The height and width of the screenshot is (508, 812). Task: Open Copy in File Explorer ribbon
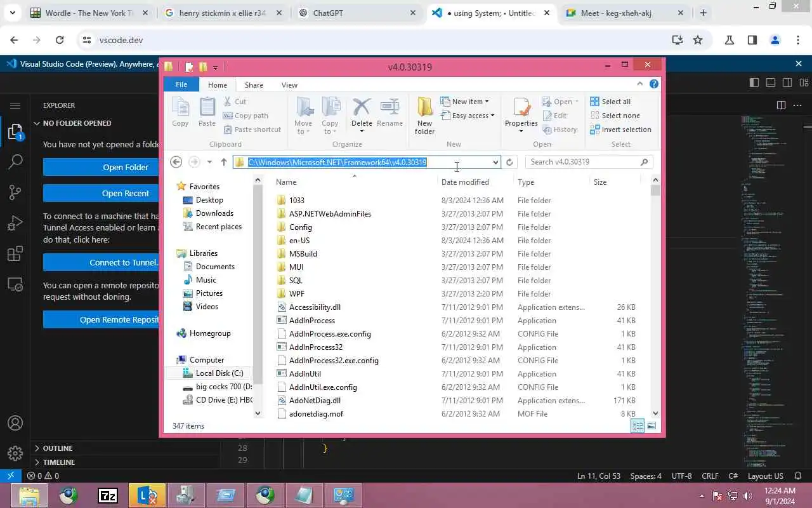pos(180,113)
